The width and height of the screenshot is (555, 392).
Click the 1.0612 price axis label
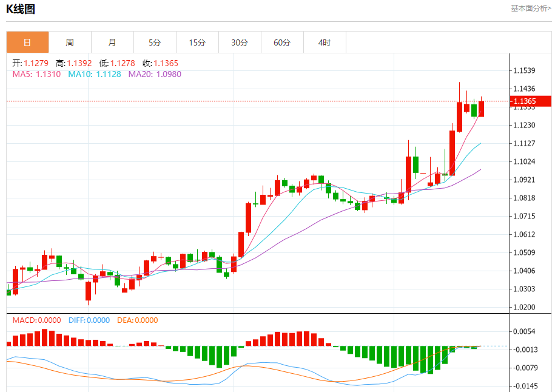coord(524,234)
